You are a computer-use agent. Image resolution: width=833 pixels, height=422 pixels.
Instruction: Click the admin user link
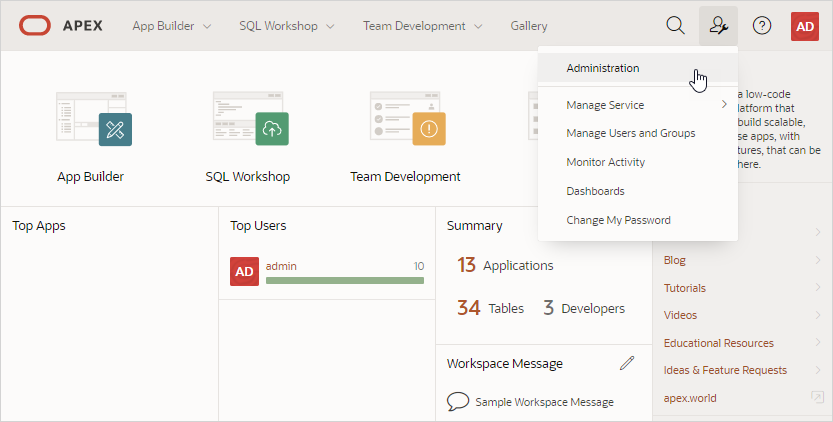(281, 266)
